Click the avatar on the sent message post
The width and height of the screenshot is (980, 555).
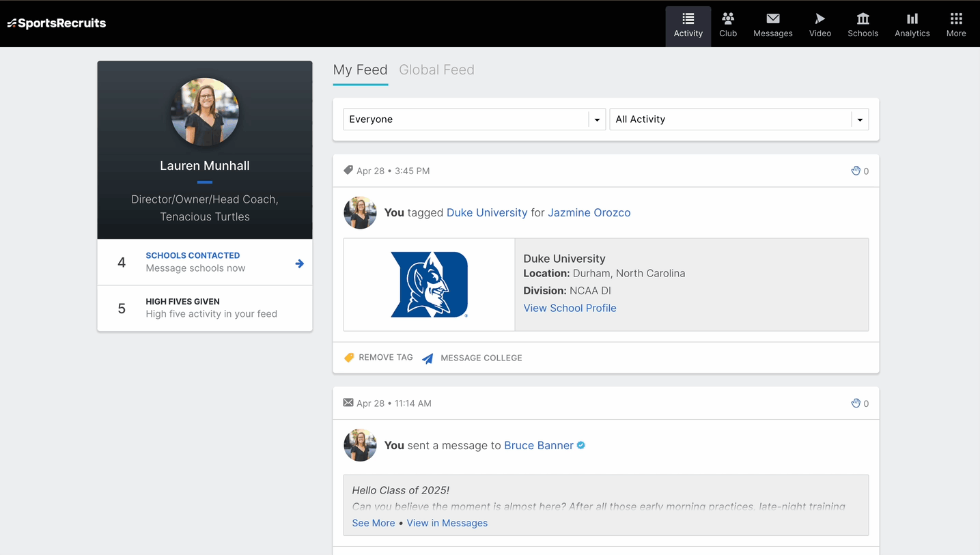click(x=360, y=445)
